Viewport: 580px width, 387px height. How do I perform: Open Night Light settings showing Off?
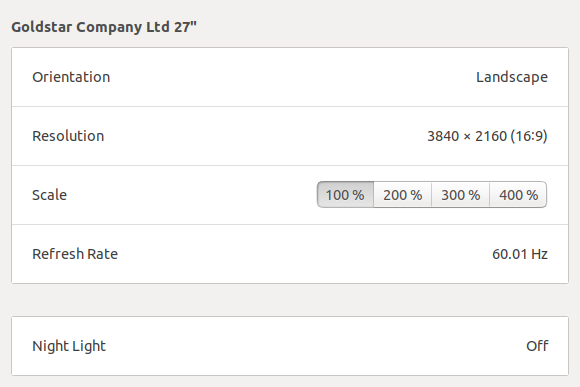pyautogui.click(x=290, y=346)
